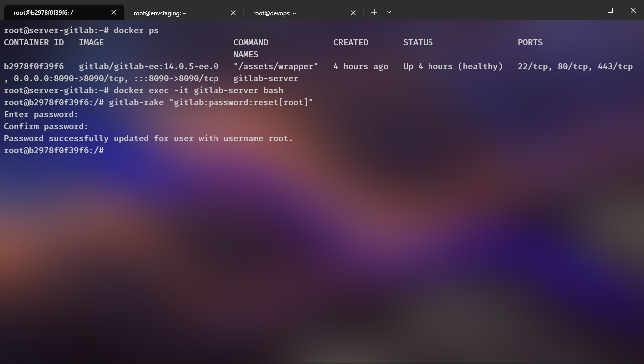This screenshot has height=364, width=644.
Task: Minimize the terminal window
Action: tap(587, 10)
